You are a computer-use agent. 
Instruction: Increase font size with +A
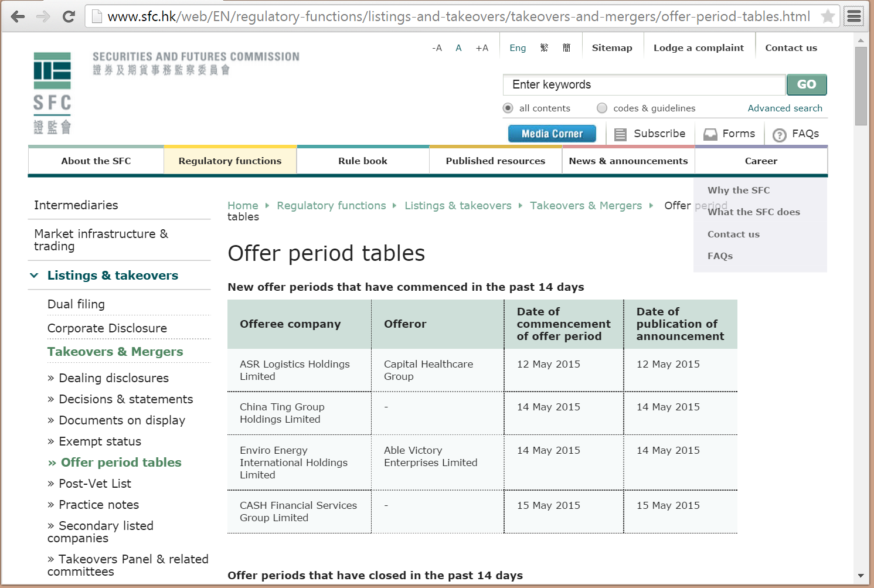482,48
